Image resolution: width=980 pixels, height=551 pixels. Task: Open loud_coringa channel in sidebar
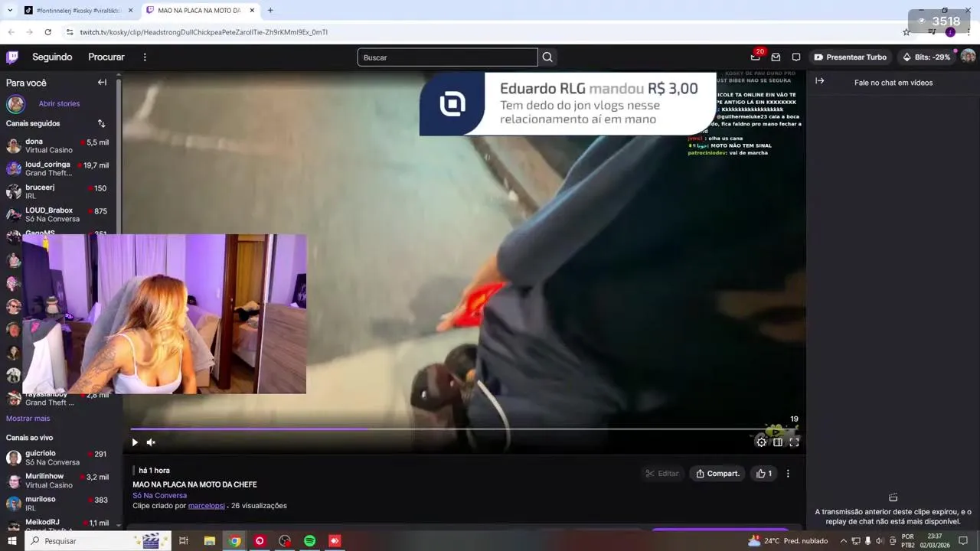(x=58, y=168)
